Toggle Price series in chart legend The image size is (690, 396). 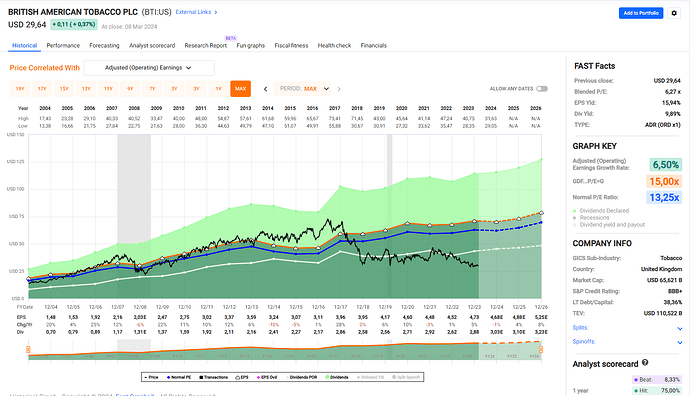151,377
